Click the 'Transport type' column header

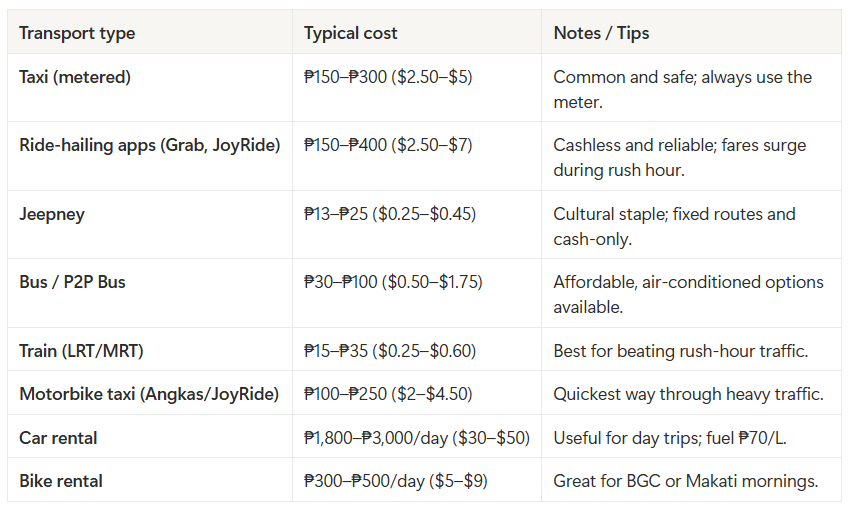77,33
